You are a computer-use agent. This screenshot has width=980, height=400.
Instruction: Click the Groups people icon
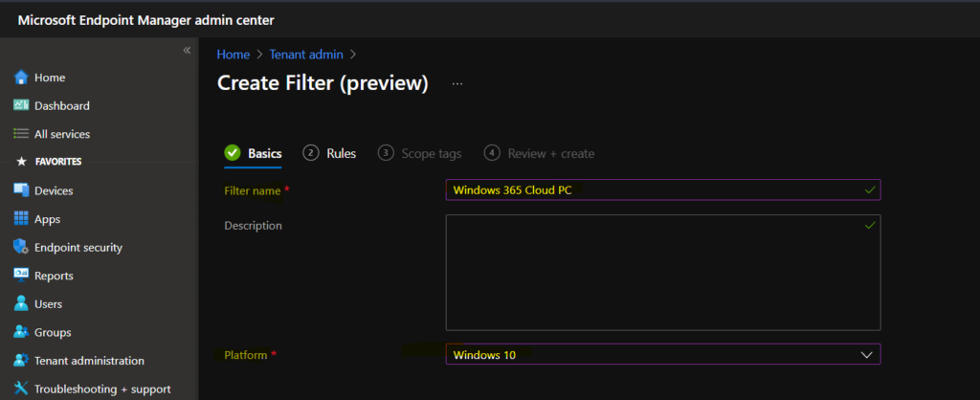[21, 332]
